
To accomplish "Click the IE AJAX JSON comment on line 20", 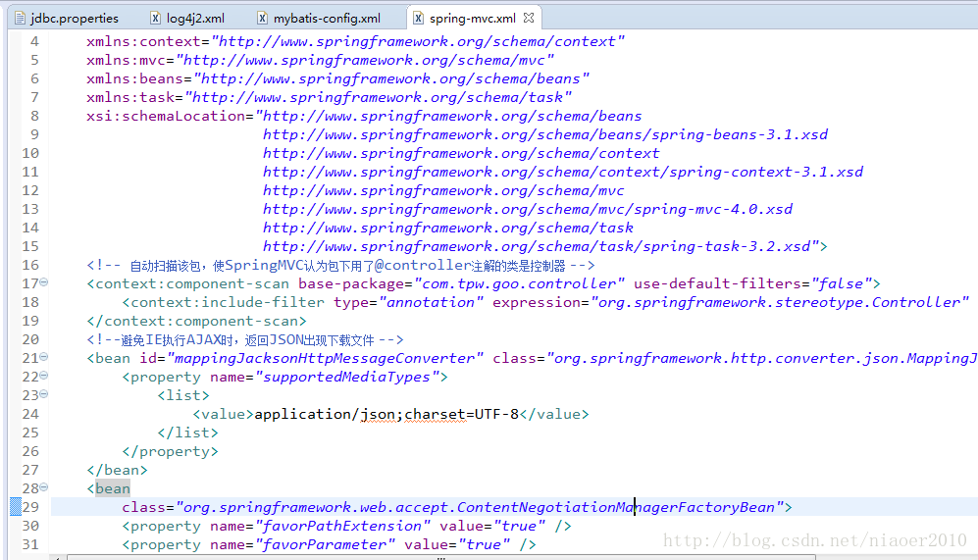I will click(x=245, y=340).
